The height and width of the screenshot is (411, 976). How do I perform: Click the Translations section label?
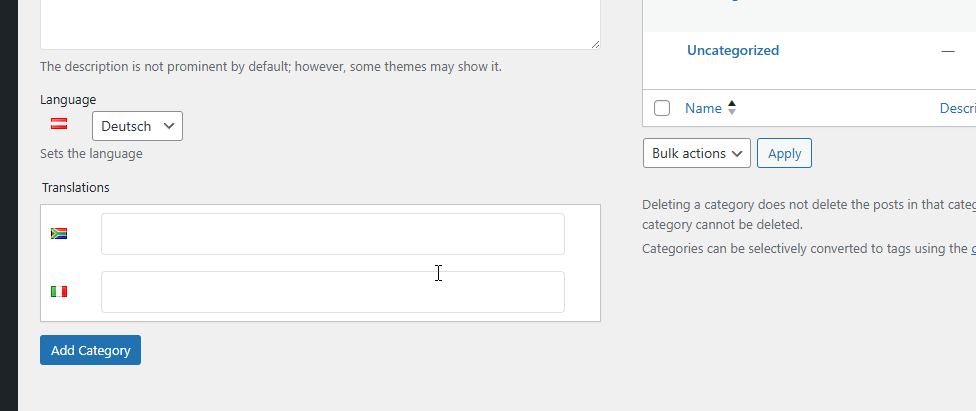[x=76, y=187]
